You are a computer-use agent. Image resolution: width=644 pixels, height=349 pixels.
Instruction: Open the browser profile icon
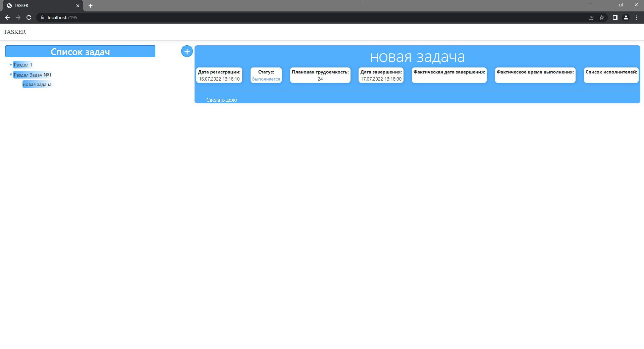(626, 17)
